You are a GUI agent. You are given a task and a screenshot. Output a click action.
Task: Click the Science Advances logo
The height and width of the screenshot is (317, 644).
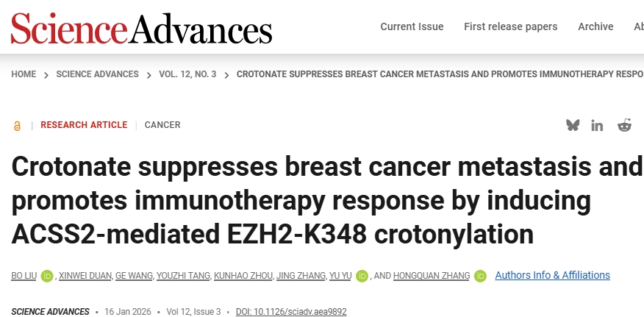[141, 28]
